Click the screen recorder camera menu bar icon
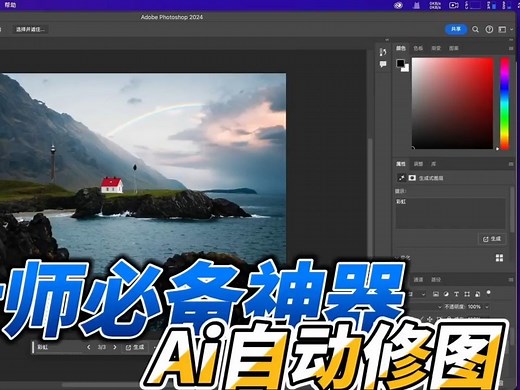520x390 pixels. 453,5
